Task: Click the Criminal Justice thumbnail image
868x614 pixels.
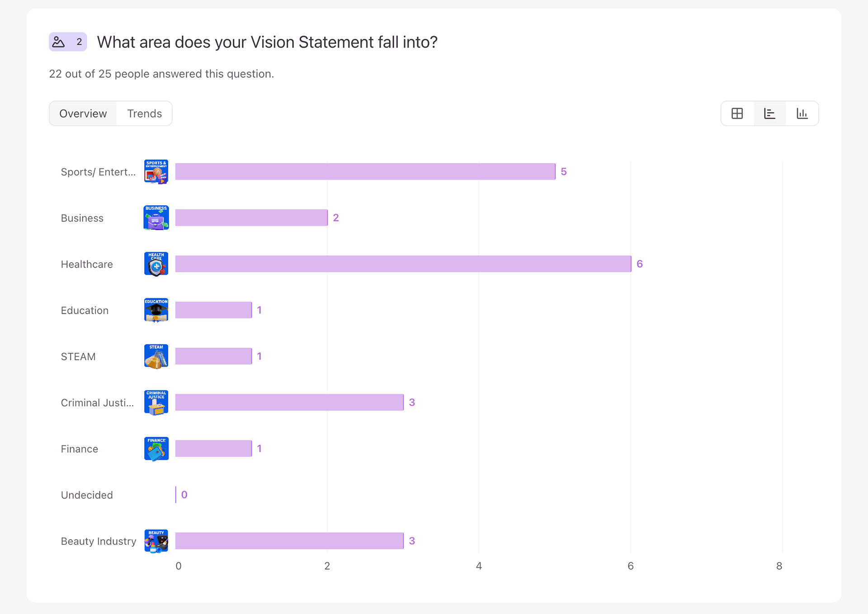Action: (156, 402)
